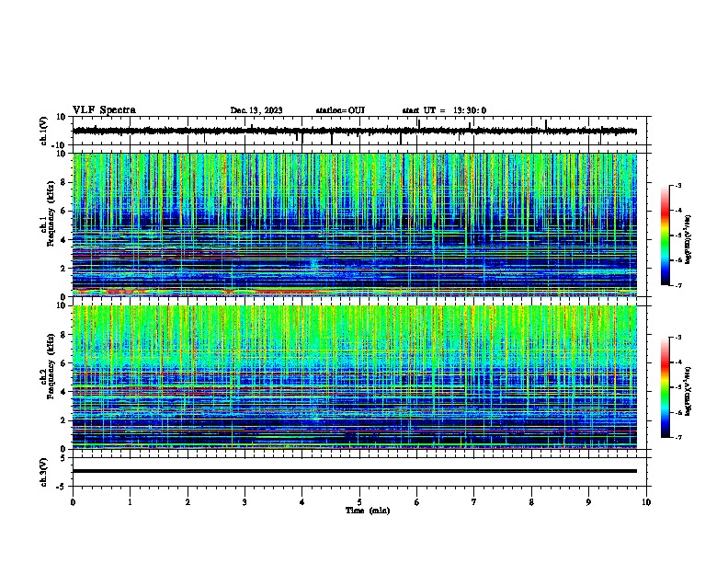
Task: Click the '-3' label on ch.1 color scale
Action: [677, 186]
